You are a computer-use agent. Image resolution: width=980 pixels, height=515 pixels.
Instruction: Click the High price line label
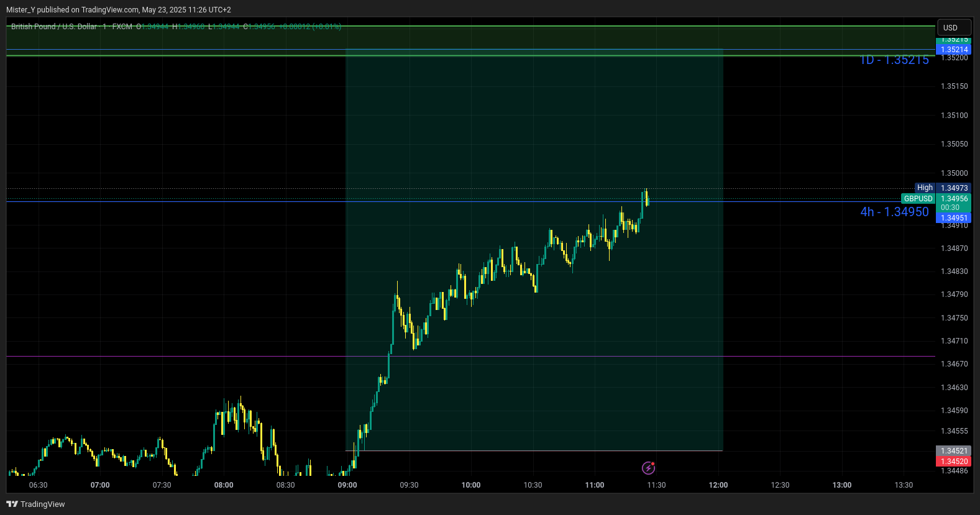(925, 188)
